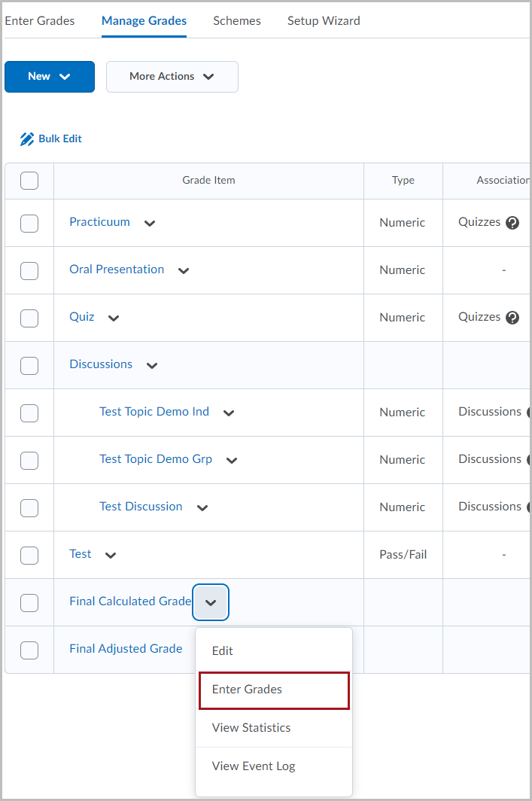Screen dimensions: 532x801
Task: Click Numeric type in Test Discussion row
Action: tap(403, 507)
